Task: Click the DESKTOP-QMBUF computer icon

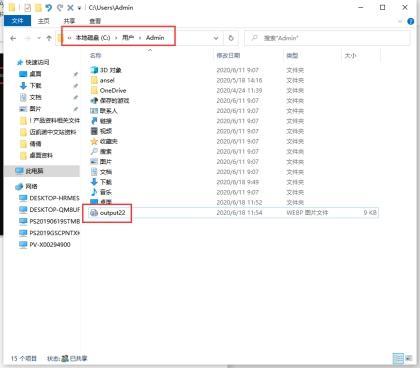Action: [x=23, y=210]
